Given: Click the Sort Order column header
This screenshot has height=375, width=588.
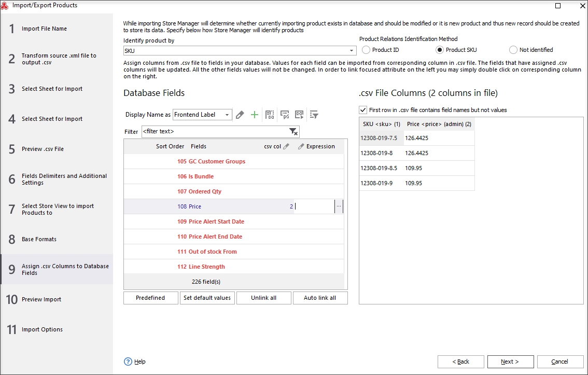Looking at the screenshot, I should click(170, 147).
